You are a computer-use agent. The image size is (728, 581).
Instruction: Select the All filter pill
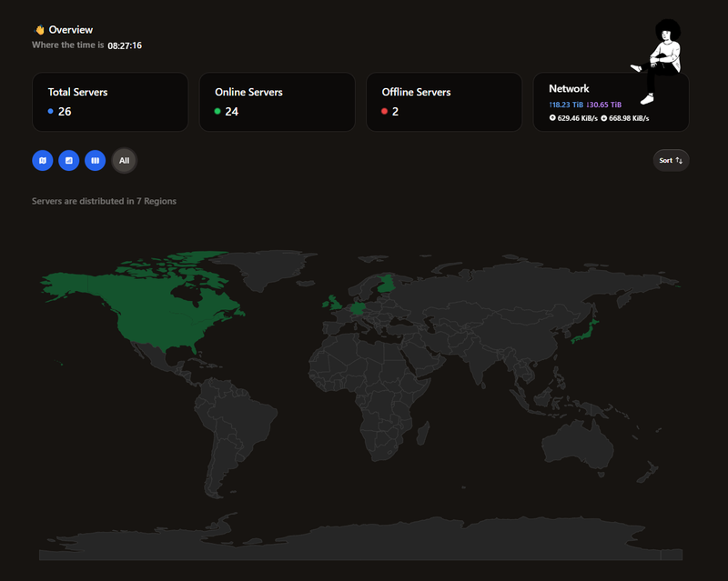(x=125, y=161)
